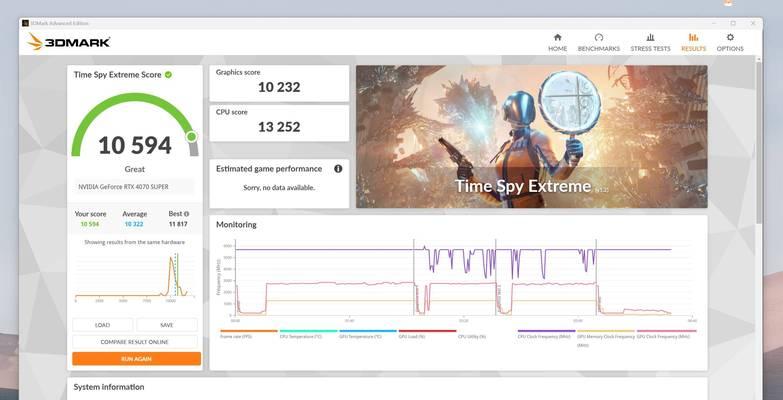
Task: Toggle the CPU Clock Frequency legend
Action: click(546, 334)
